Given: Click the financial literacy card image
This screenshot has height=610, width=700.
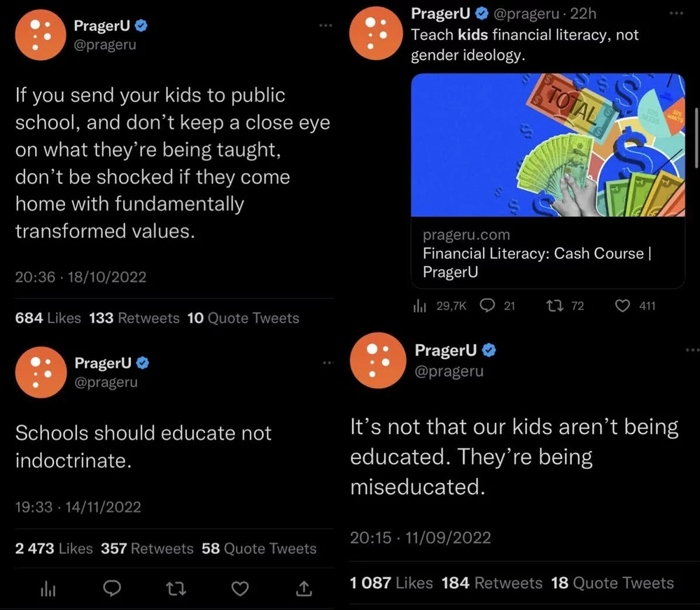Looking at the screenshot, I should coord(547,145).
